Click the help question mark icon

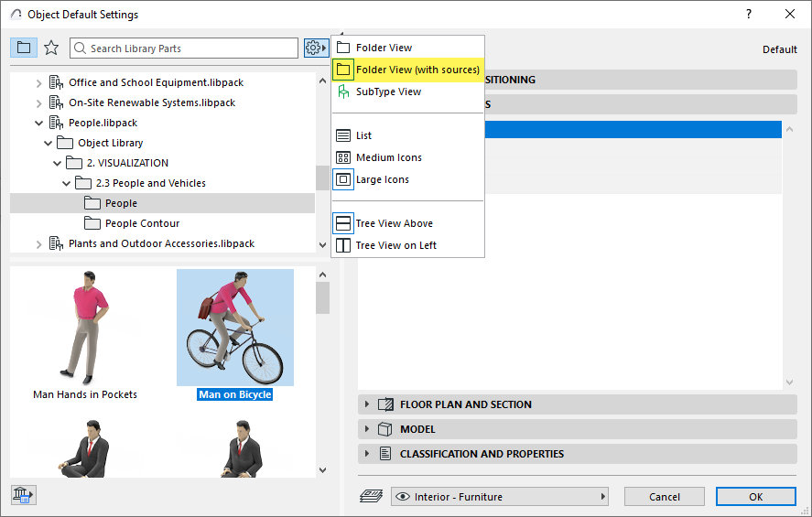click(x=749, y=14)
